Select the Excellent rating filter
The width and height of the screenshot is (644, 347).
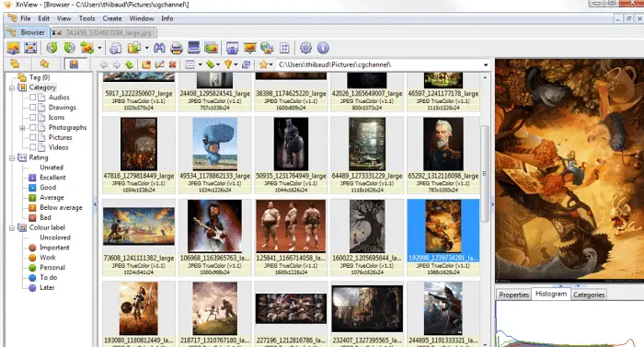tap(52, 178)
